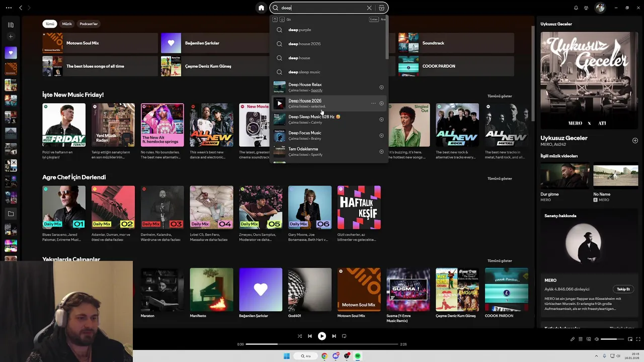Viewport: 644px width, 362px height.
Task: Enter full screen from player bar
Action: point(638,339)
